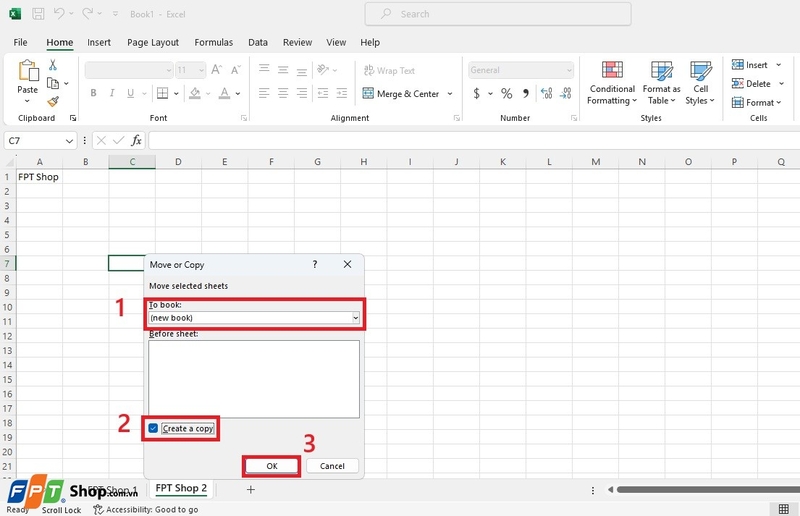Viewport: 800px width, 516px height.
Task: Click Increase Font Size icon
Action: (x=216, y=69)
